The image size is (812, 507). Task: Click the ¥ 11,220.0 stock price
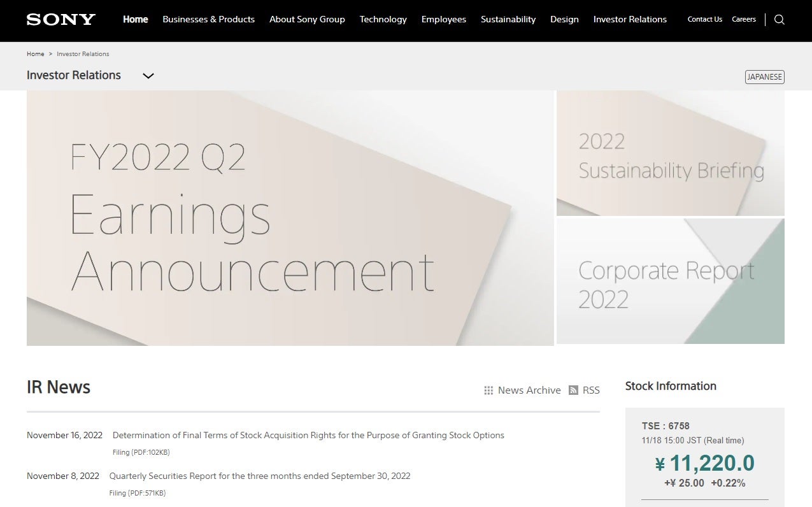pyautogui.click(x=704, y=463)
